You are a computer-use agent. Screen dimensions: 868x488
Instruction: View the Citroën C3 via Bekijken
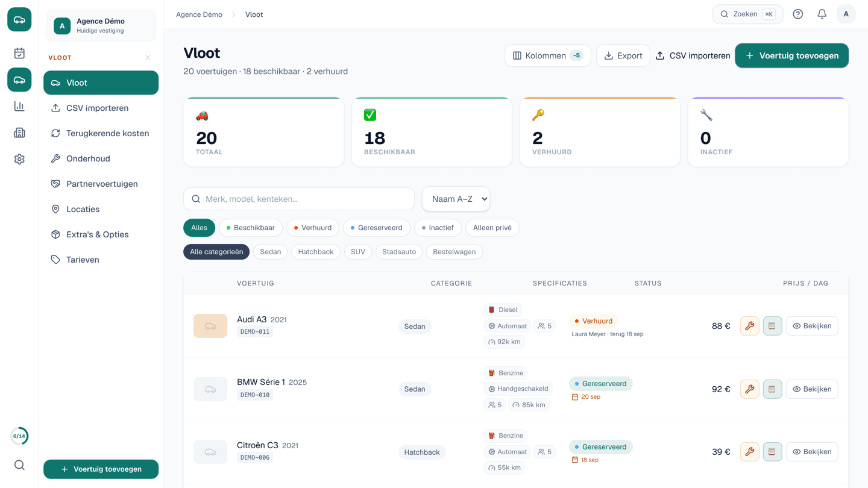point(812,452)
